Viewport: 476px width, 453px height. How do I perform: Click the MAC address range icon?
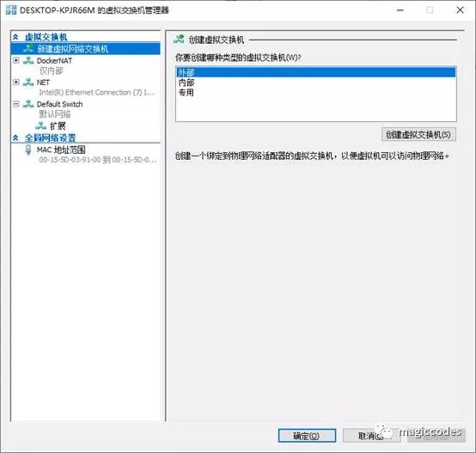(x=28, y=150)
